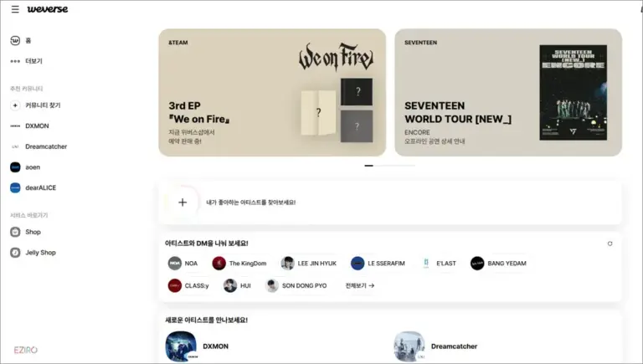Click the large plus to find favorite artists

pos(183,203)
